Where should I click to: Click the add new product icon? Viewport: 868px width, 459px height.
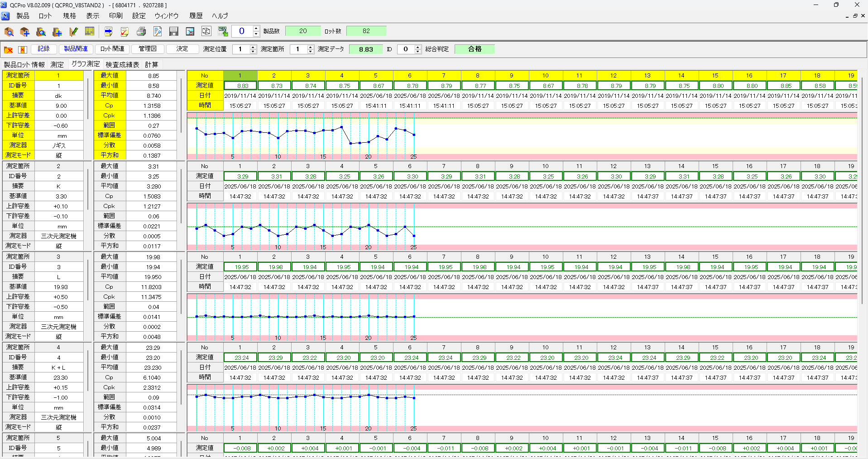tap(25, 31)
